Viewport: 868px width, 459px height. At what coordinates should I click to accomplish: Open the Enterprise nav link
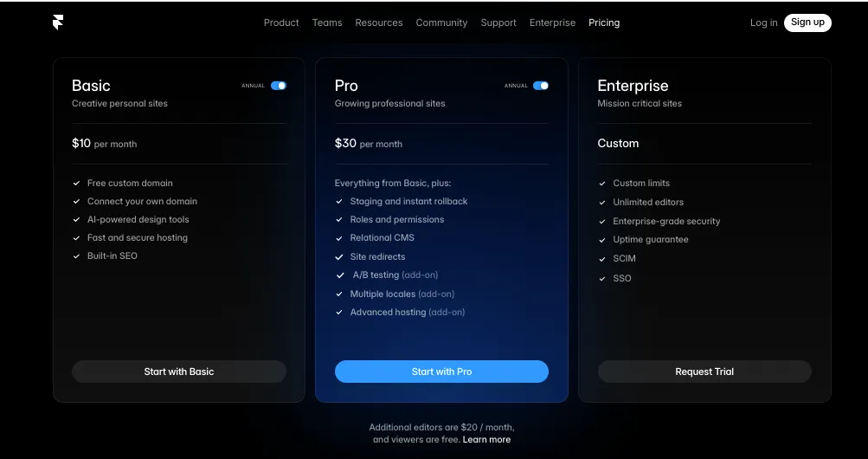(x=552, y=23)
